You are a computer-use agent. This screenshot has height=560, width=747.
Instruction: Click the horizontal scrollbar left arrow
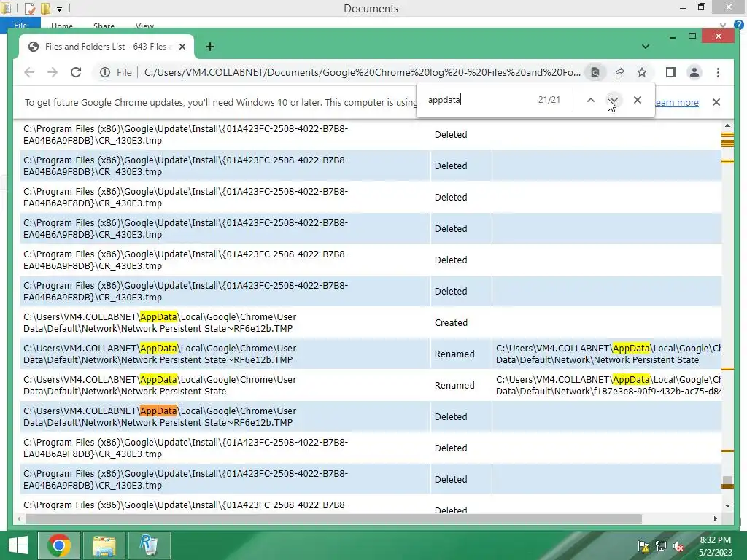[19, 518]
